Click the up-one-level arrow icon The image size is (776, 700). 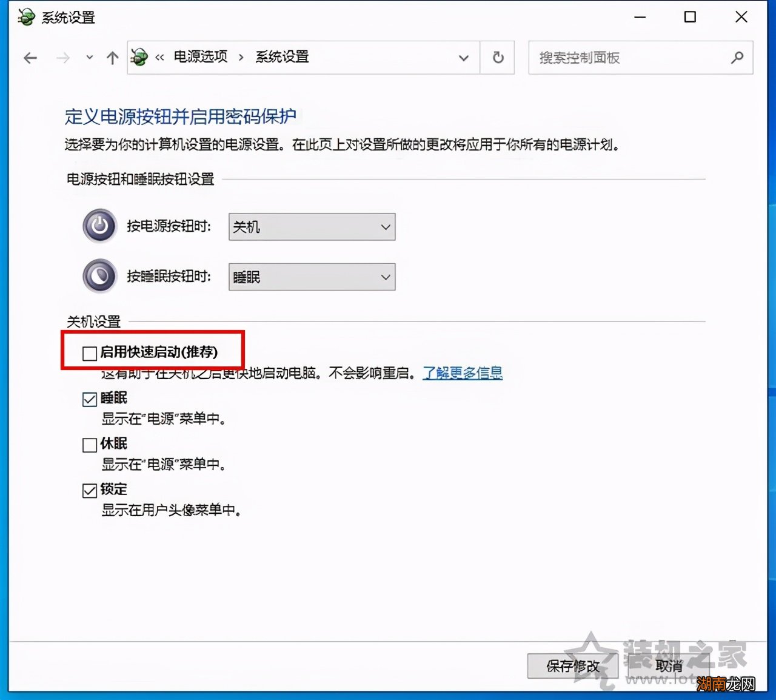pos(112,58)
